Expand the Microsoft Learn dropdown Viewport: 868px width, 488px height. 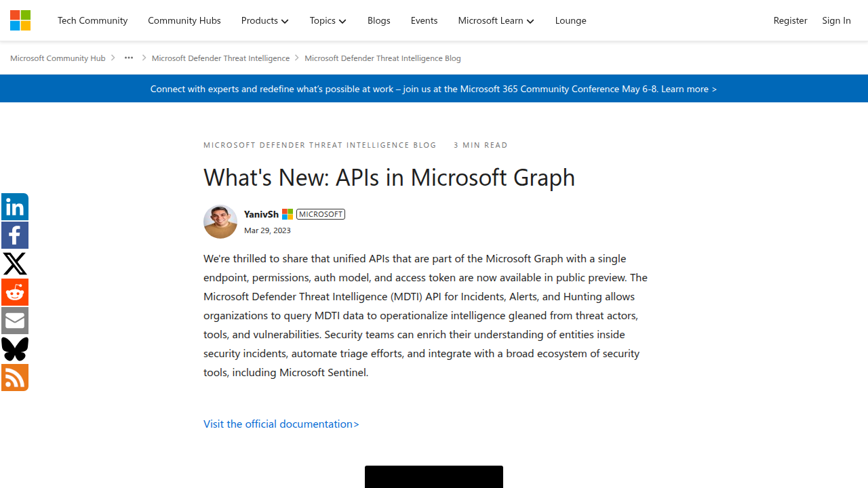pos(496,20)
